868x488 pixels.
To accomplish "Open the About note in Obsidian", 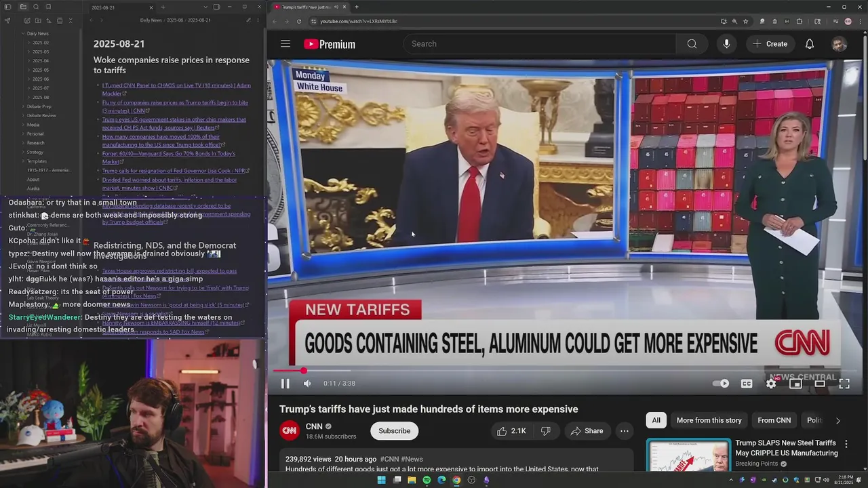I will coord(33,180).
